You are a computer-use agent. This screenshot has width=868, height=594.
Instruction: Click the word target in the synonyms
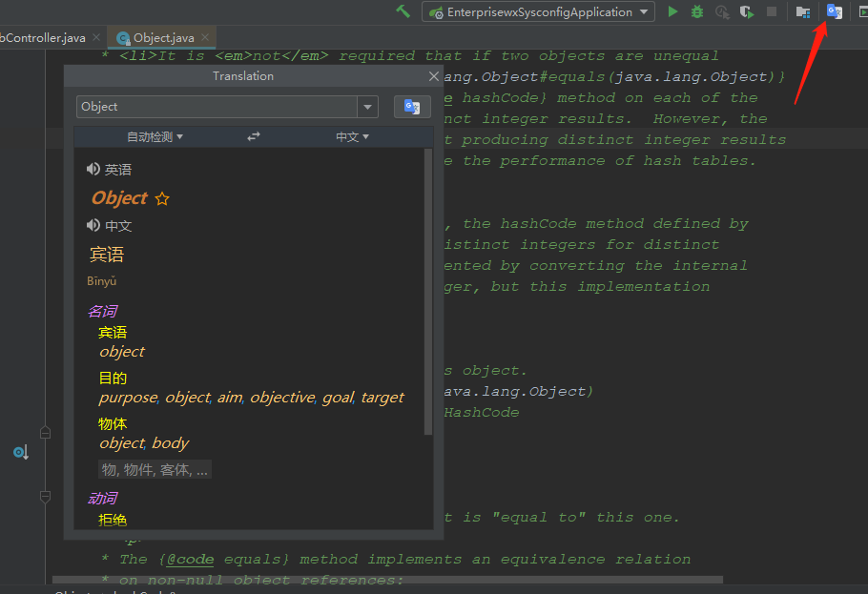pyautogui.click(x=382, y=398)
